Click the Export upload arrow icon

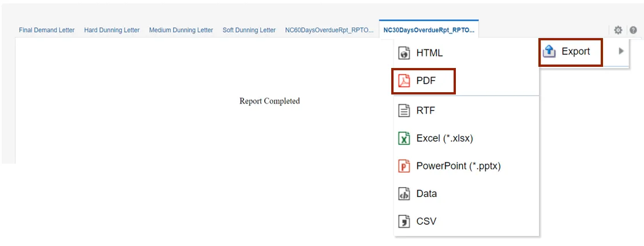point(550,52)
